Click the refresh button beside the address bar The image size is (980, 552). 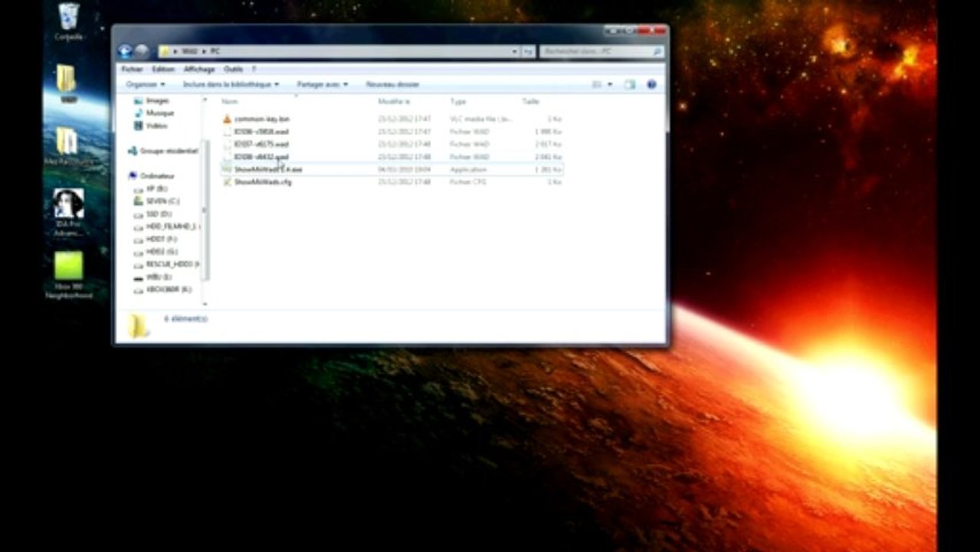click(529, 51)
